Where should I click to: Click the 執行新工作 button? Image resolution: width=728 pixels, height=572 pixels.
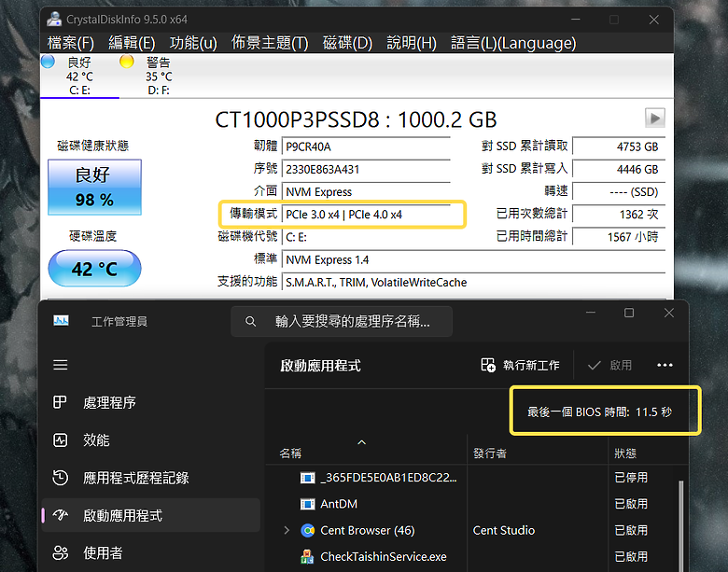[520, 366]
